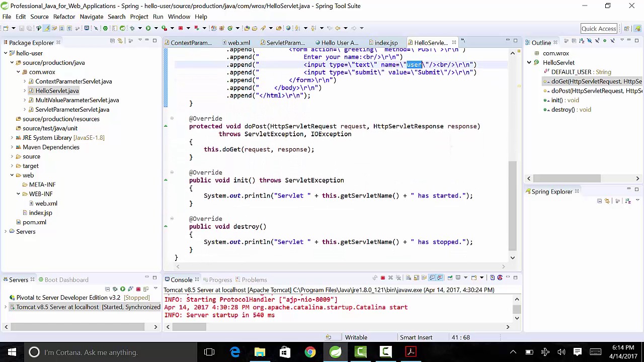Toggle Link with Editor in Package Explorer
644x362 pixels.
pos(120,41)
